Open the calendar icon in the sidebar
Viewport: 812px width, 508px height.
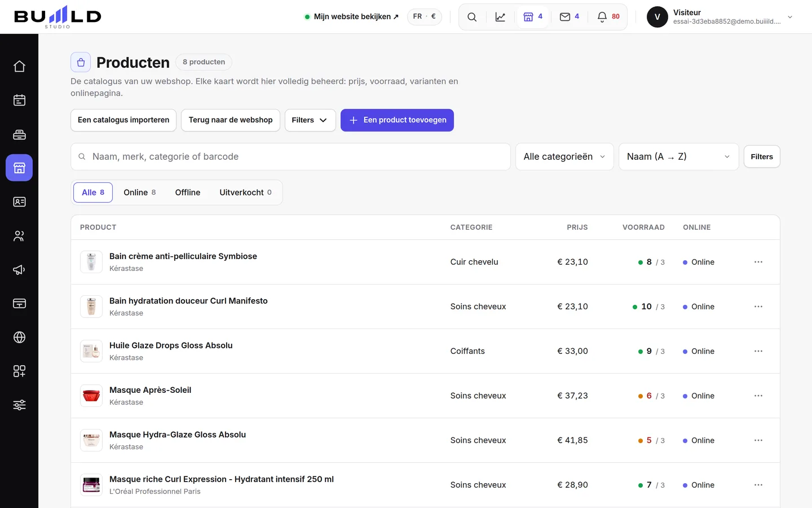click(19, 100)
